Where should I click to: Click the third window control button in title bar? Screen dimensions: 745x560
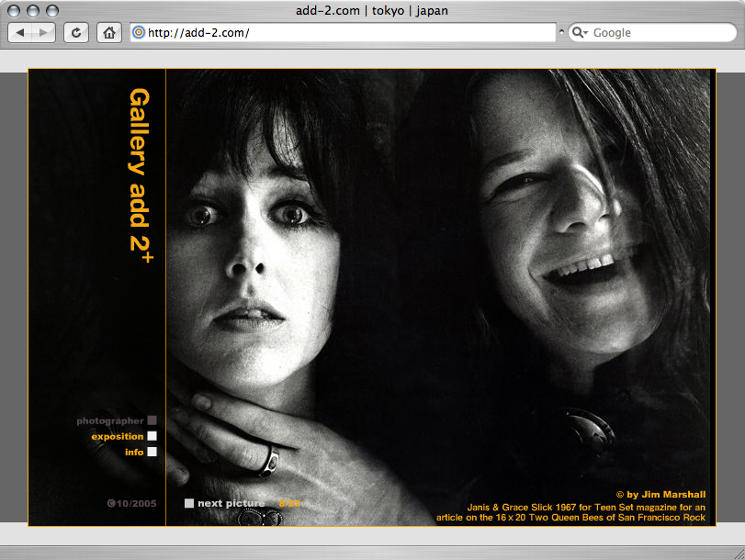click(x=51, y=10)
